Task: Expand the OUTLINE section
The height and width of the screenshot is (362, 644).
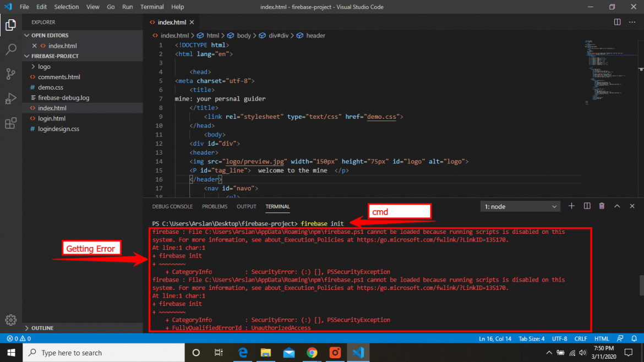Action: coord(42,328)
